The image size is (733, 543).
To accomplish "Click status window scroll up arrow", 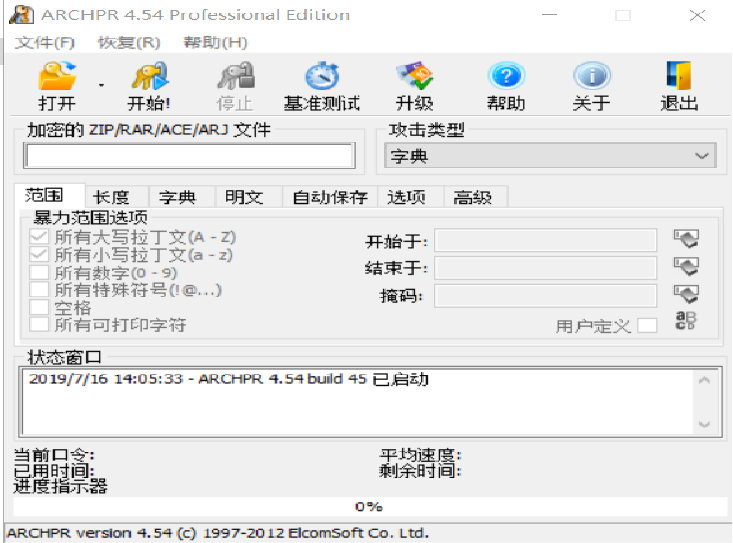I will 704,380.
